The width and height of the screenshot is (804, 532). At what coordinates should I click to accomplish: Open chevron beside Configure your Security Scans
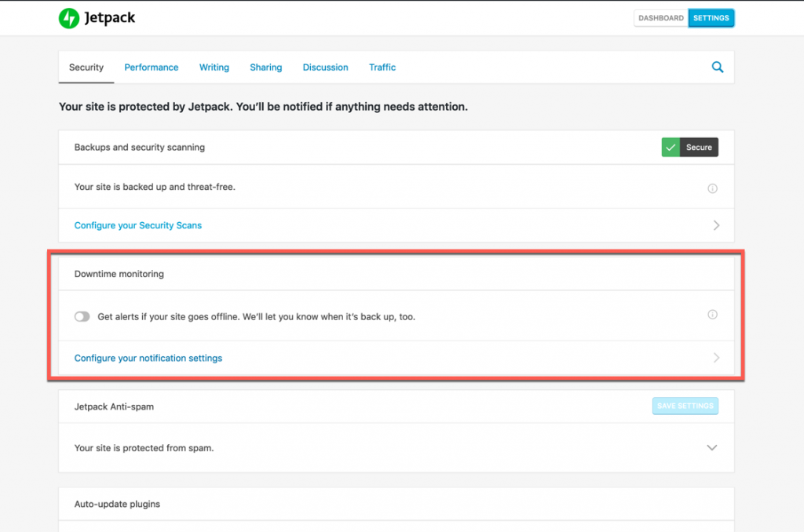click(715, 225)
